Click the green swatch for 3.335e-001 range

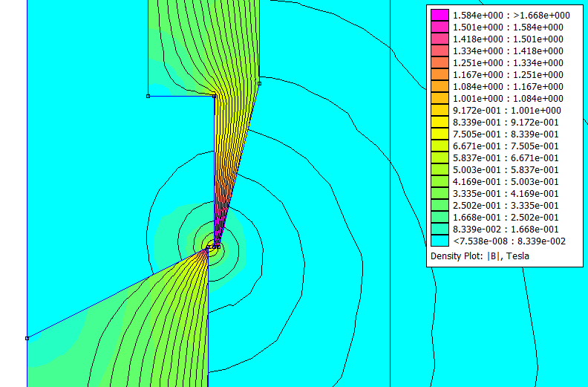440,194
